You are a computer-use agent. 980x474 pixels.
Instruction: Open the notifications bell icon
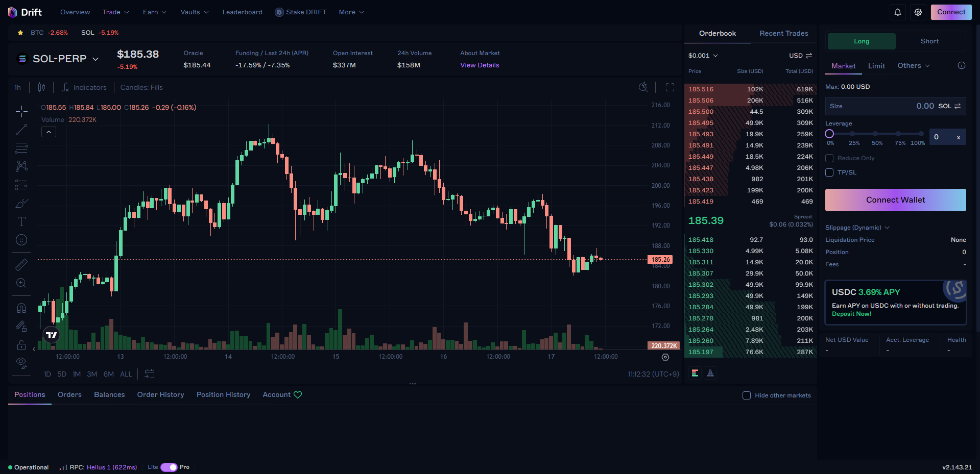point(897,12)
